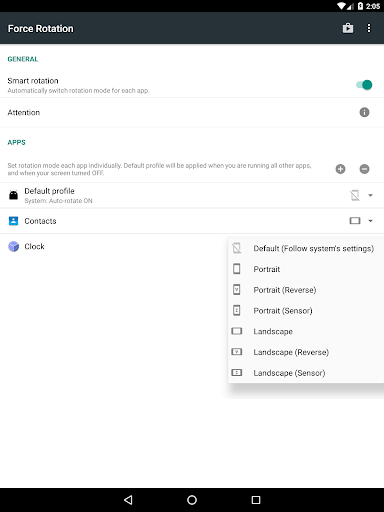Click Contacts landscape mode indicator icon

click(355, 221)
